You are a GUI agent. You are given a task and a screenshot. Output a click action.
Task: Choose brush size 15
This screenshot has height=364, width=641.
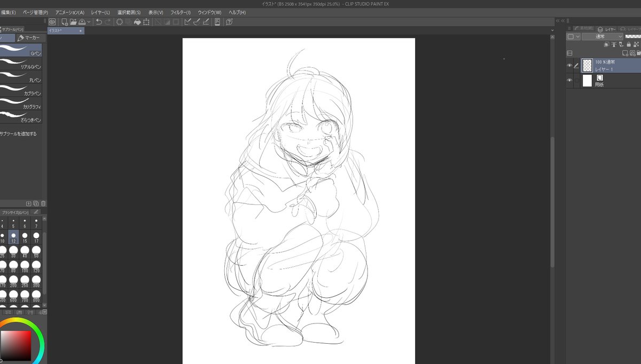(25, 238)
